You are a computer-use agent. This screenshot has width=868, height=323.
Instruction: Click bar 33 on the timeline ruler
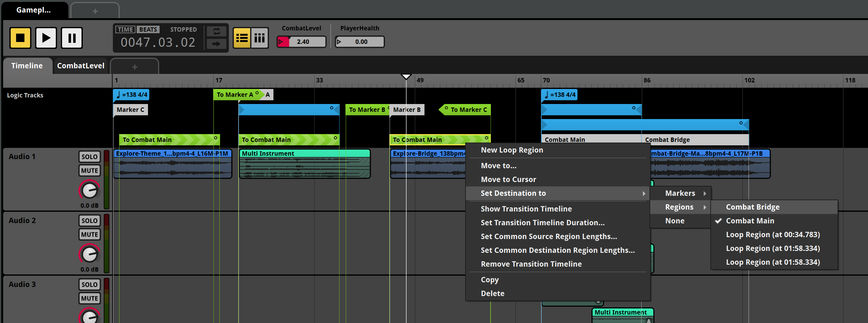[319, 80]
